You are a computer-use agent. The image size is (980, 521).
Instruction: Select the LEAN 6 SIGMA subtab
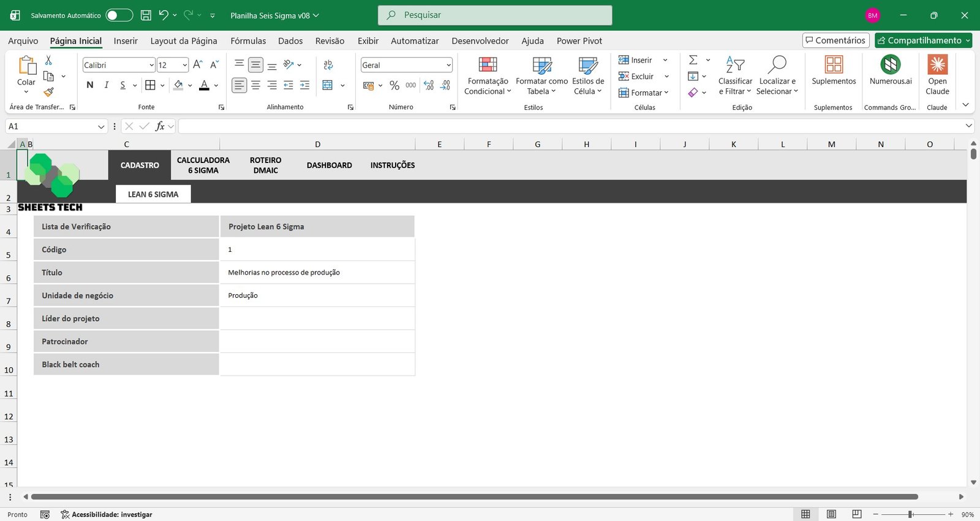click(153, 194)
